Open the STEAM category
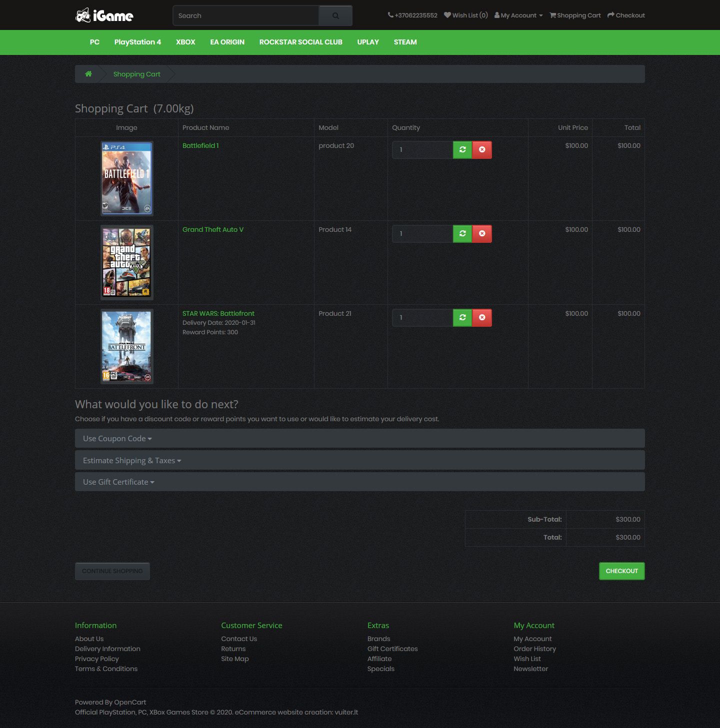Screen dimensions: 720x728 [405, 42]
